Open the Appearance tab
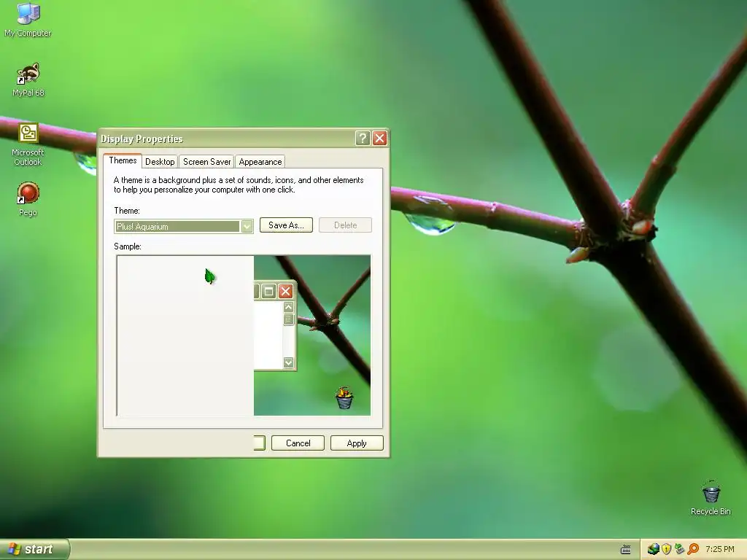Screen dimensions: 747x560 (x=260, y=161)
